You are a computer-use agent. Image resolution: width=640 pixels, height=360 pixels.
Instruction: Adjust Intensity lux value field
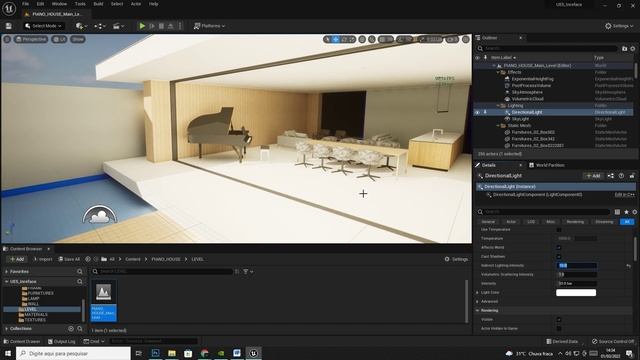click(577, 284)
